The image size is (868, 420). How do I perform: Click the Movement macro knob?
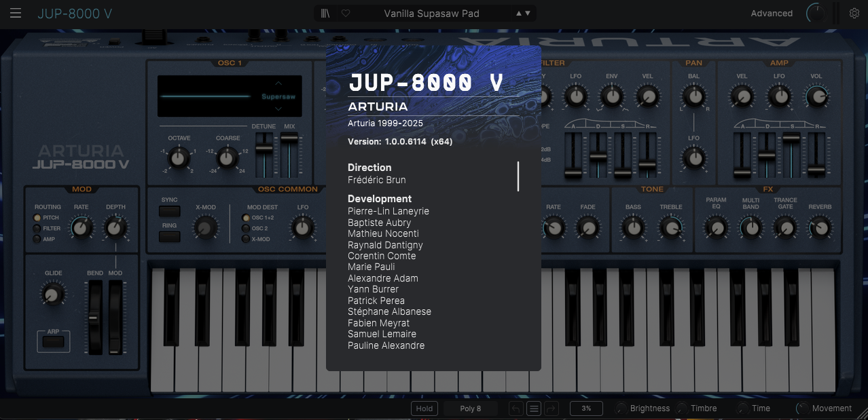(x=803, y=408)
